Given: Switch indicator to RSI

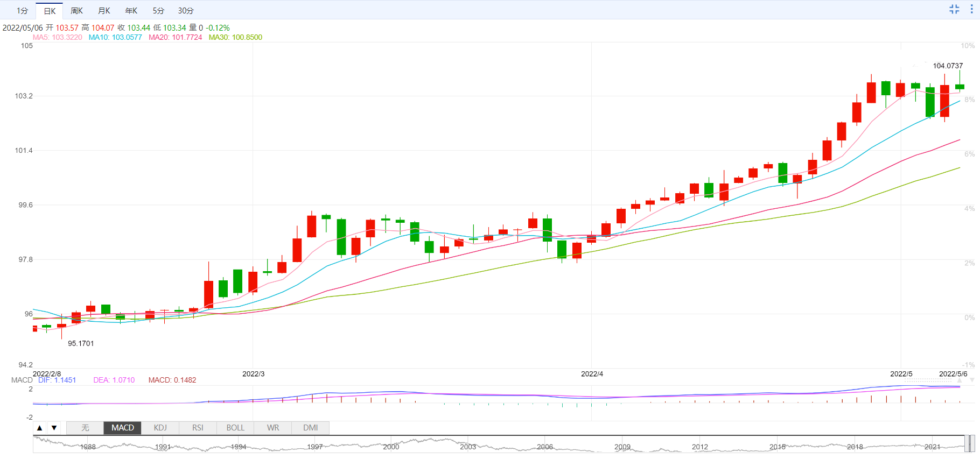Looking at the screenshot, I should (198, 428).
